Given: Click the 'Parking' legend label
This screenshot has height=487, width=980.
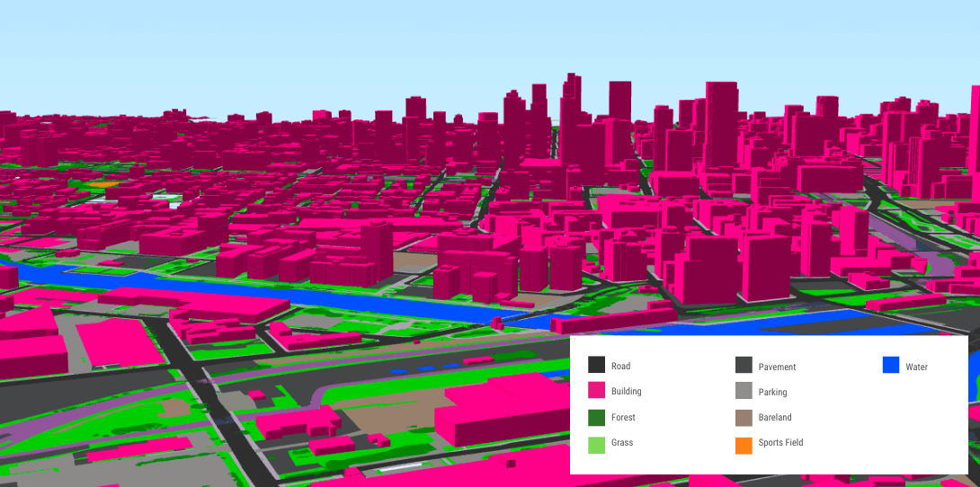Looking at the screenshot, I should (x=772, y=393).
